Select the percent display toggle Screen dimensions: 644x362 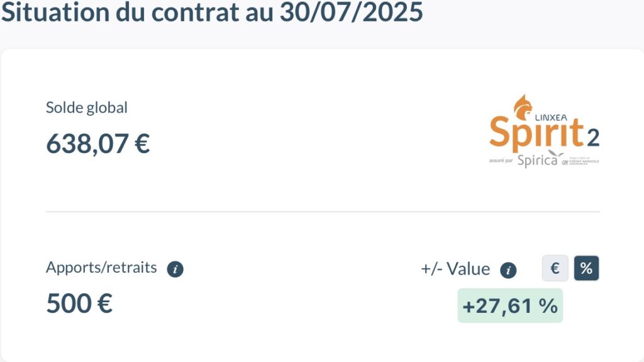[587, 268]
